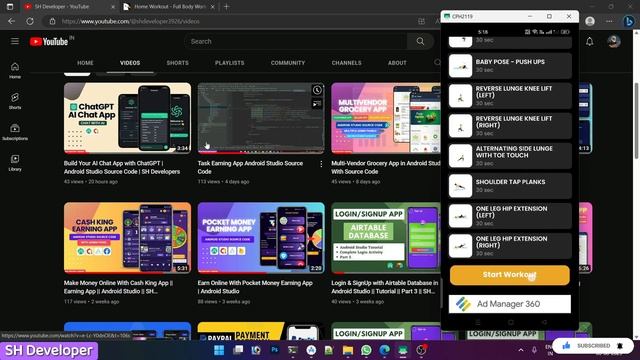Switch to HOME channel tab
The height and width of the screenshot is (360, 640).
pyautogui.click(x=85, y=63)
